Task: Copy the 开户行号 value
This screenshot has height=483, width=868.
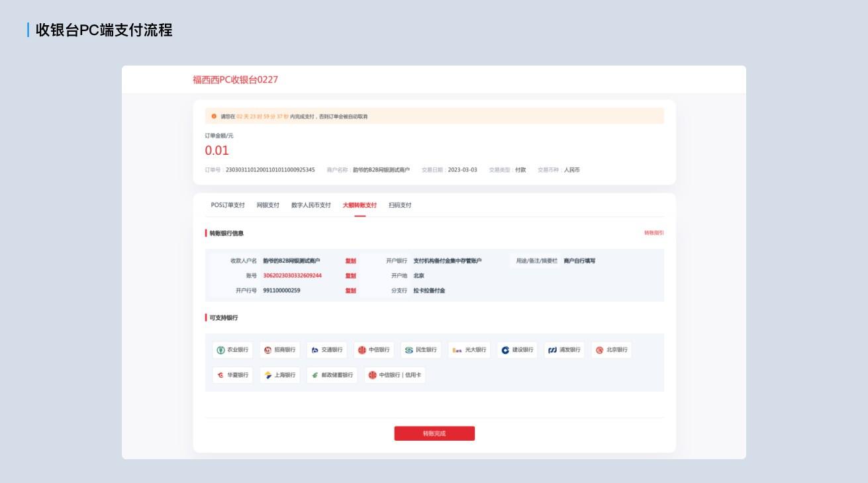Action: click(350, 290)
